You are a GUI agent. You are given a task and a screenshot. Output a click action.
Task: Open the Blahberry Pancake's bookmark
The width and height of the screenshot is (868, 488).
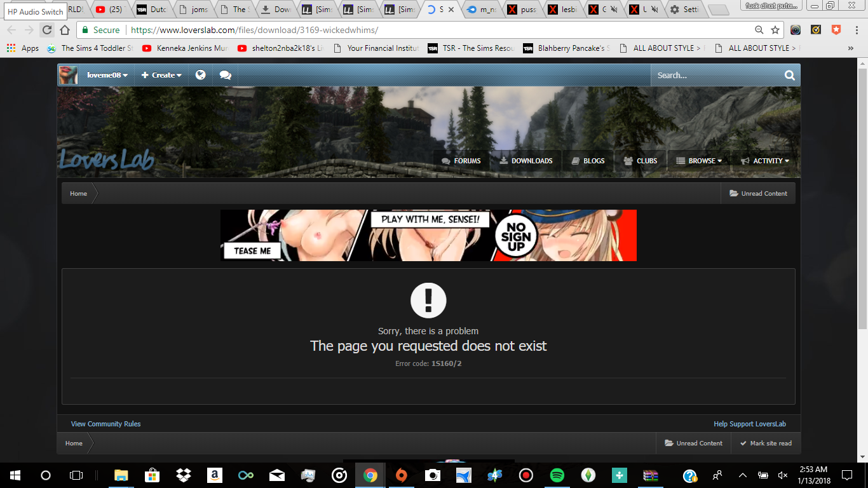566,48
